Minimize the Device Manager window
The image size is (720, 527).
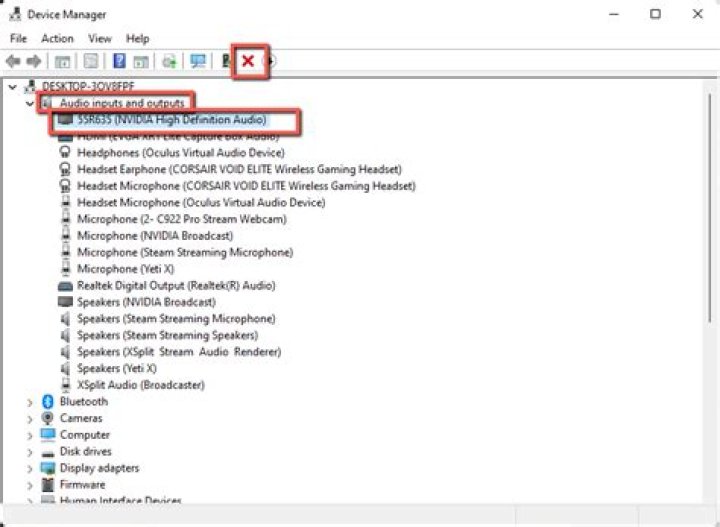tap(613, 14)
